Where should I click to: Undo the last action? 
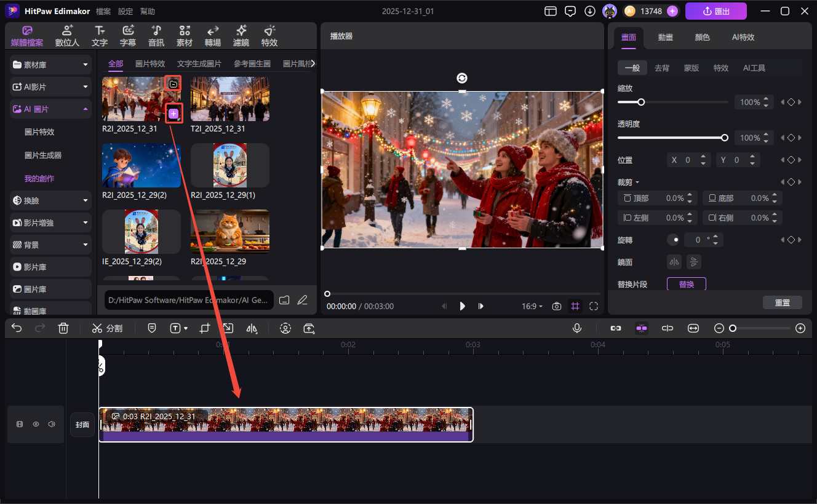(x=17, y=328)
